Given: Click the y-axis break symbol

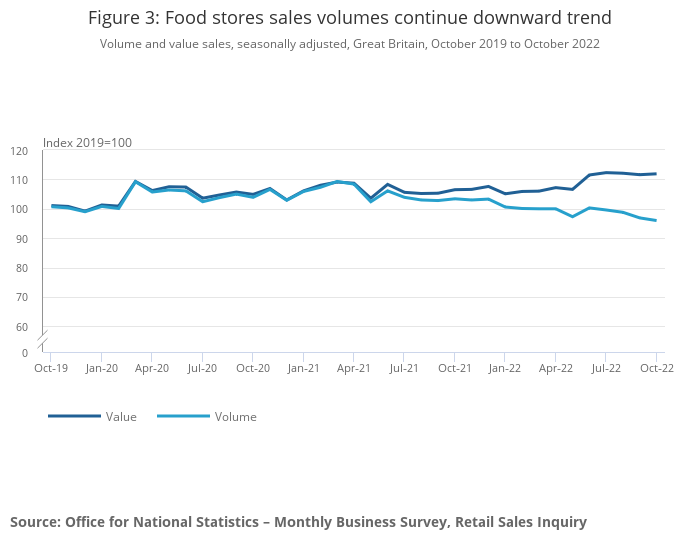Looking at the screenshot, I should 43,338.
